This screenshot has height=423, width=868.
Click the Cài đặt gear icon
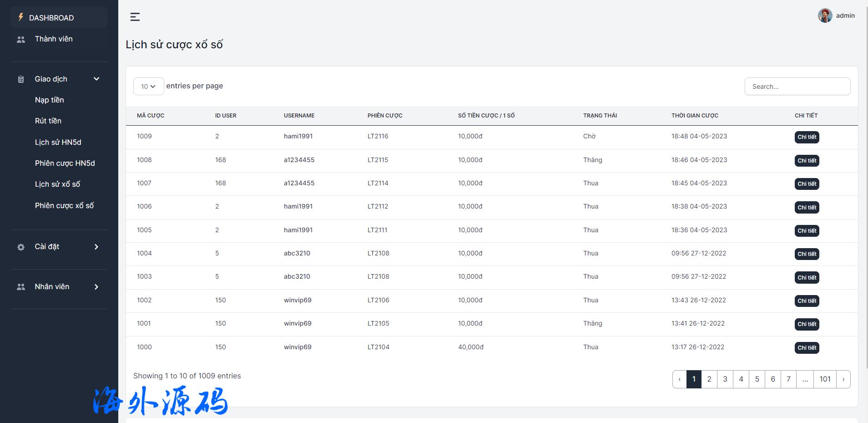tap(21, 247)
